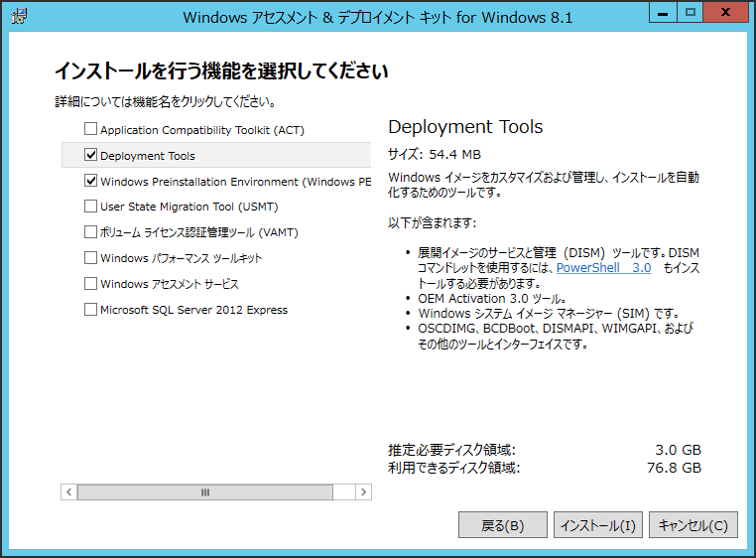Click the left scroll arrow of feature list
The height and width of the screenshot is (558, 756).
pyautogui.click(x=68, y=491)
